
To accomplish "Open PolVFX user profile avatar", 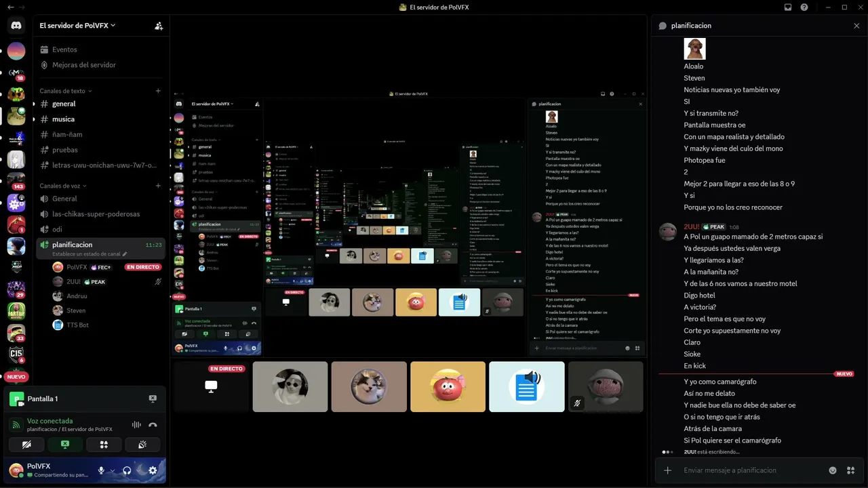I will [16, 470].
